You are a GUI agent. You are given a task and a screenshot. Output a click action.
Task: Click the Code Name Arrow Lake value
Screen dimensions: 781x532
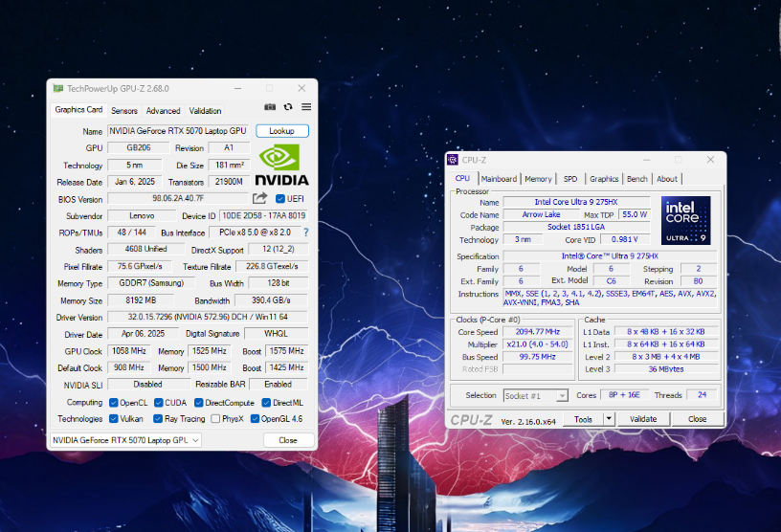(x=542, y=214)
